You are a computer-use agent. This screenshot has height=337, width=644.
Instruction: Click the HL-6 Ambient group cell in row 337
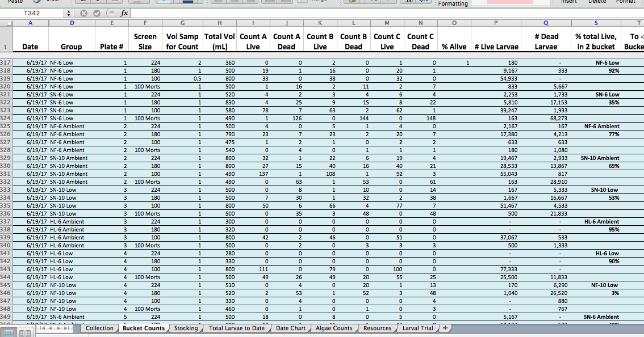click(72, 222)
